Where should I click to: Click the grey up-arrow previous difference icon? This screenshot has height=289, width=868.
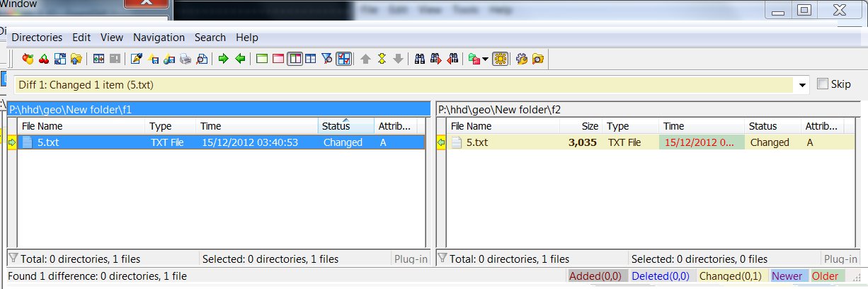366,59
